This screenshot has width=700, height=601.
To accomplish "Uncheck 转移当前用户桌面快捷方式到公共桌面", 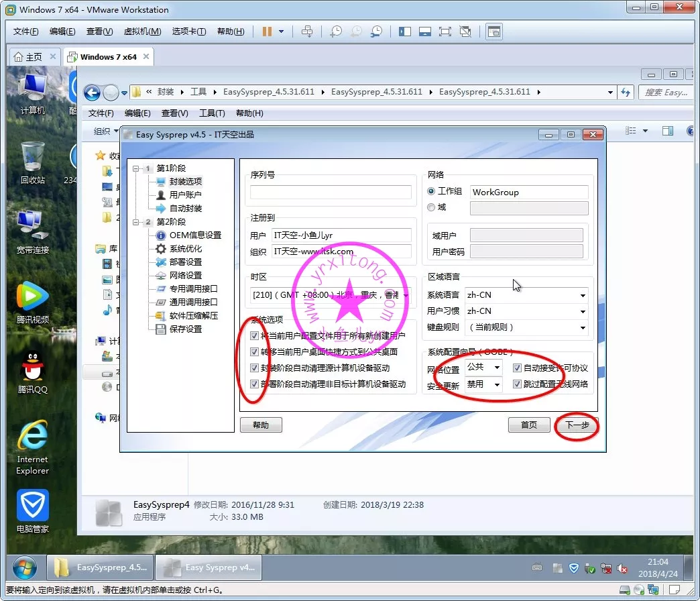I will coord(254,351).
